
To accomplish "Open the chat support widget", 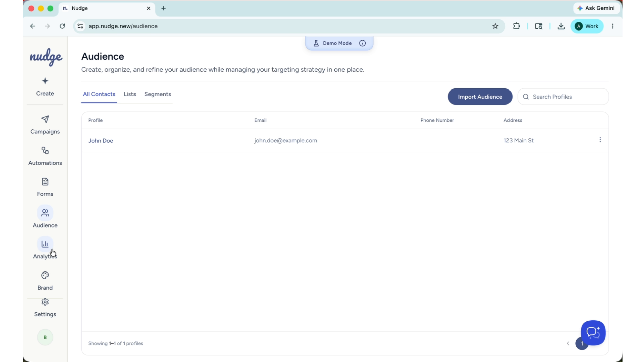I will click(x=593, y=333).
